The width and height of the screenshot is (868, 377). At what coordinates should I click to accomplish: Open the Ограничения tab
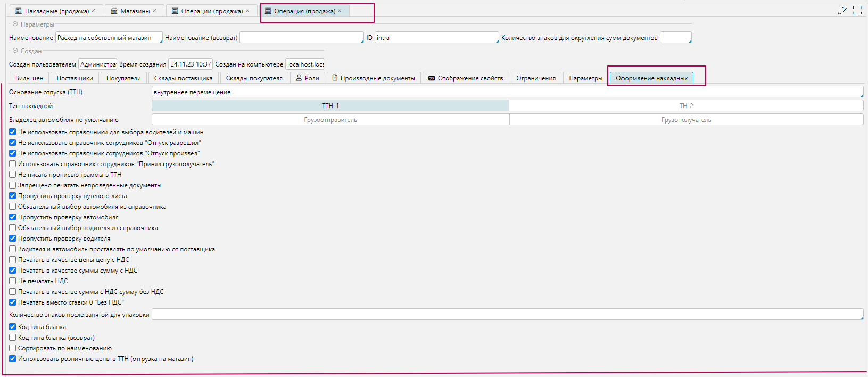click(x=535, y=78)
